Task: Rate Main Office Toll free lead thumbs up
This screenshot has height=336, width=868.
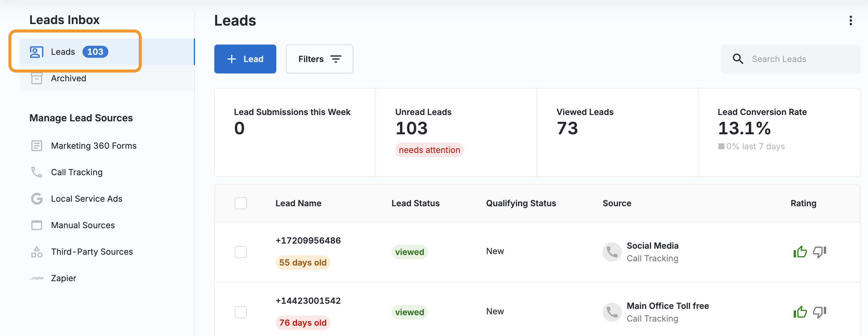Action: pyautogui.click(x=800, y=312)
